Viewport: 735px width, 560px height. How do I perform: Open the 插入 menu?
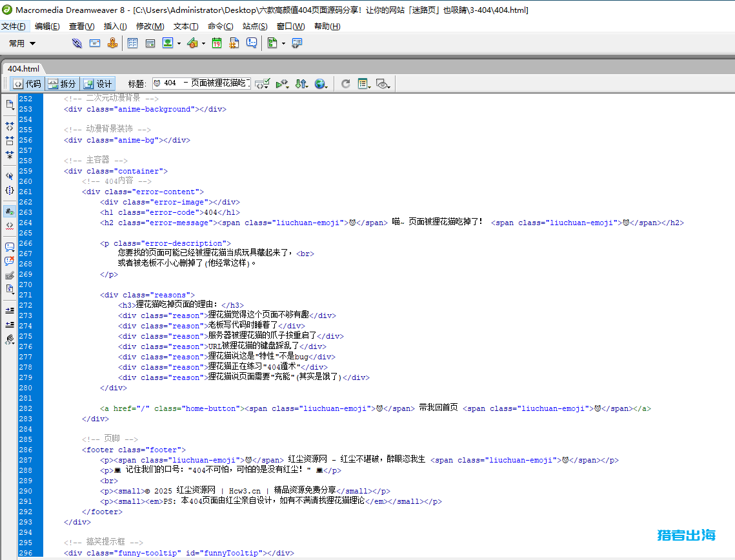pyautogui.click(x=114, y=26)
